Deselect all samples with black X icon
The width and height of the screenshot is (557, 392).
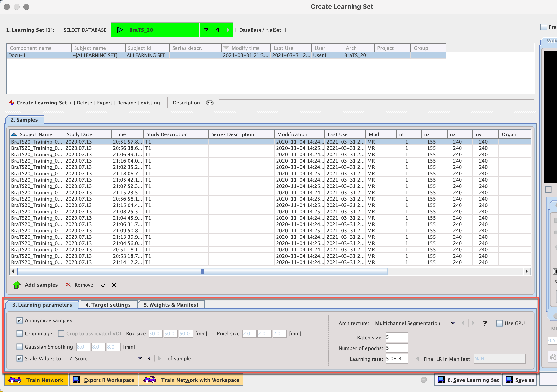tap(114, 285)
